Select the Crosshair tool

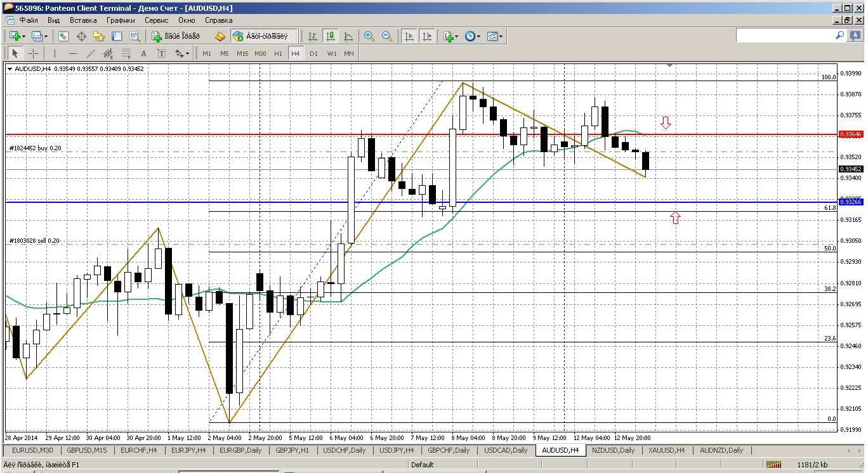(x=33, y=54)
